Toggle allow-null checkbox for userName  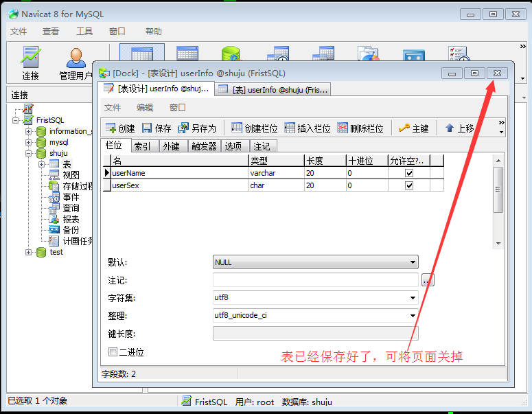(x=409, y=173)
